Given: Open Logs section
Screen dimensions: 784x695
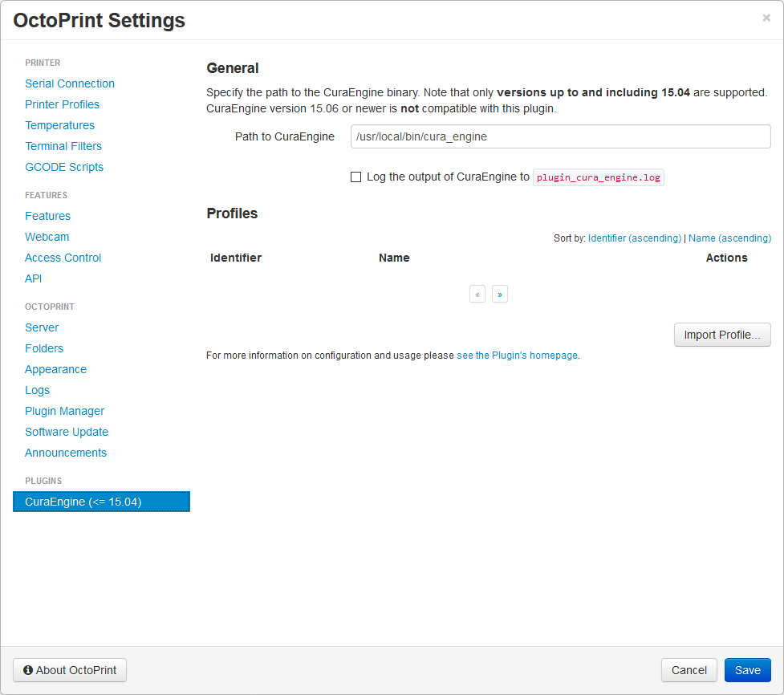Looking at the screenshot, I should click(38, 390).
